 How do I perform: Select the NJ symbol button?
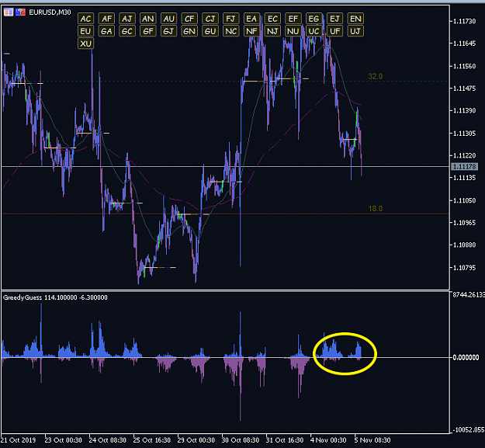(x=272, y=31)
